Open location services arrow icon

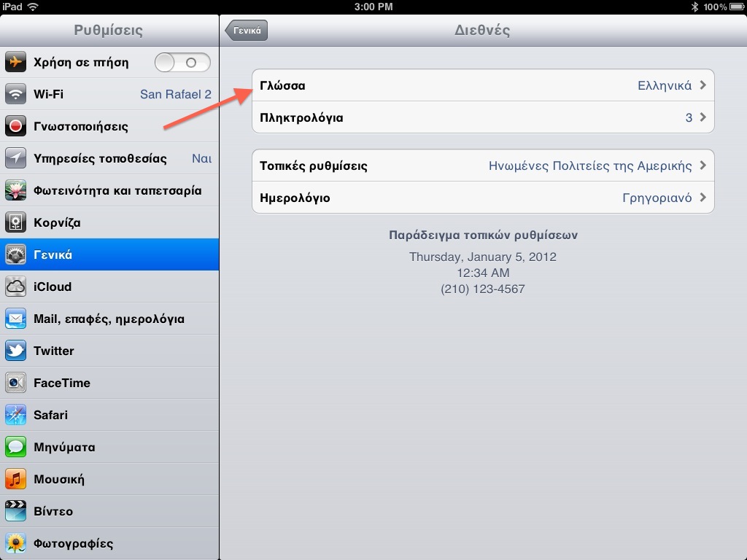click(15, 158)
